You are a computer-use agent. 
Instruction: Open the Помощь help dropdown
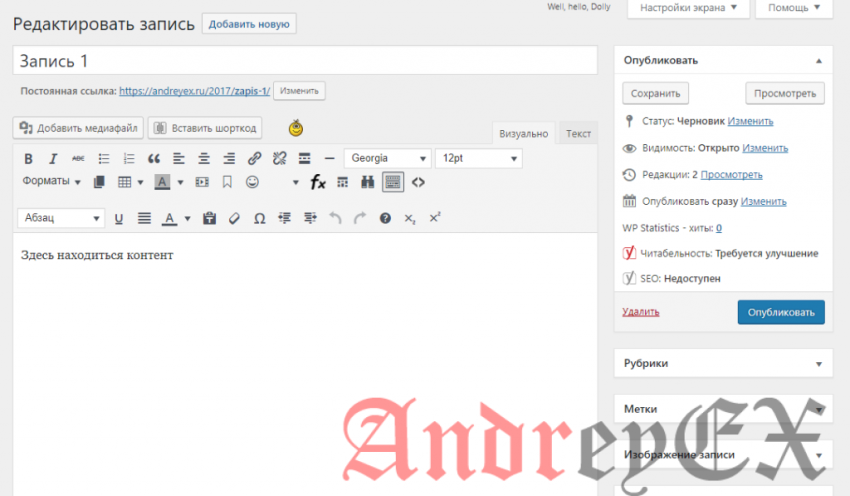[x=794, y=8]
